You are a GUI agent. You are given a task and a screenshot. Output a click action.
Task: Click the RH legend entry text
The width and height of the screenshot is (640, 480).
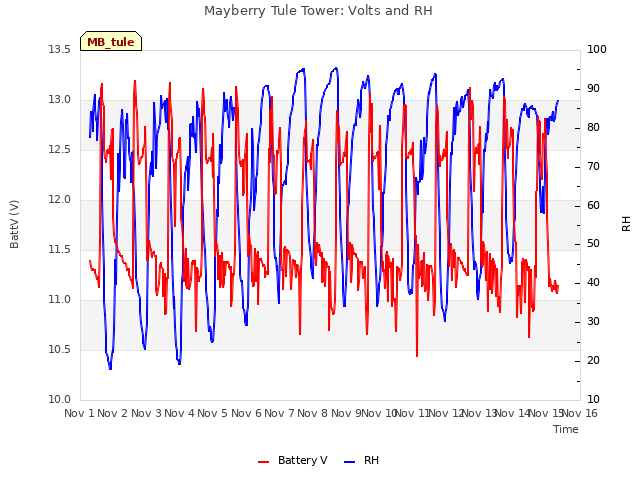[371, 460]
